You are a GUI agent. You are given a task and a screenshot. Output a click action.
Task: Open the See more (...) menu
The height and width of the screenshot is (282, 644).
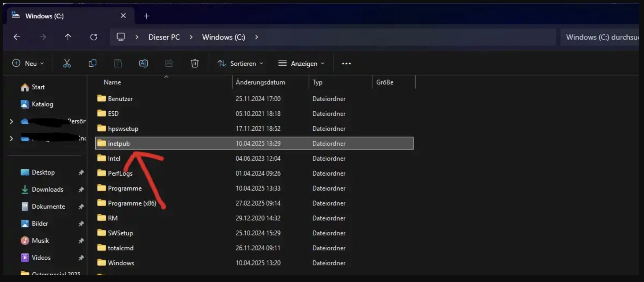[x=346, y=63]
